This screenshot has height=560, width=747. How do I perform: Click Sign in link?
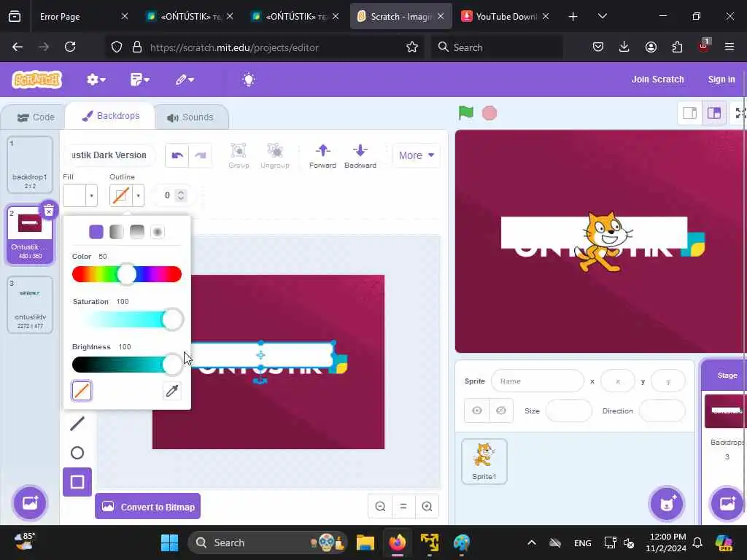(x=721, y=79)
